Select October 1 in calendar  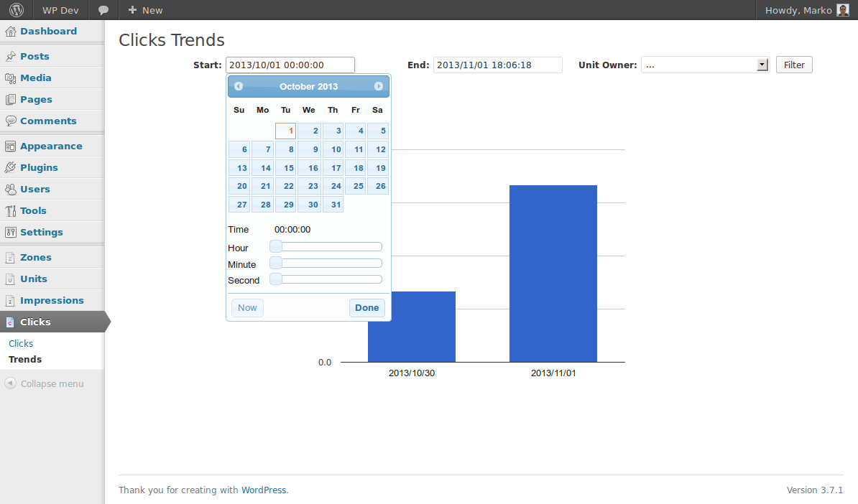(285, 131)
